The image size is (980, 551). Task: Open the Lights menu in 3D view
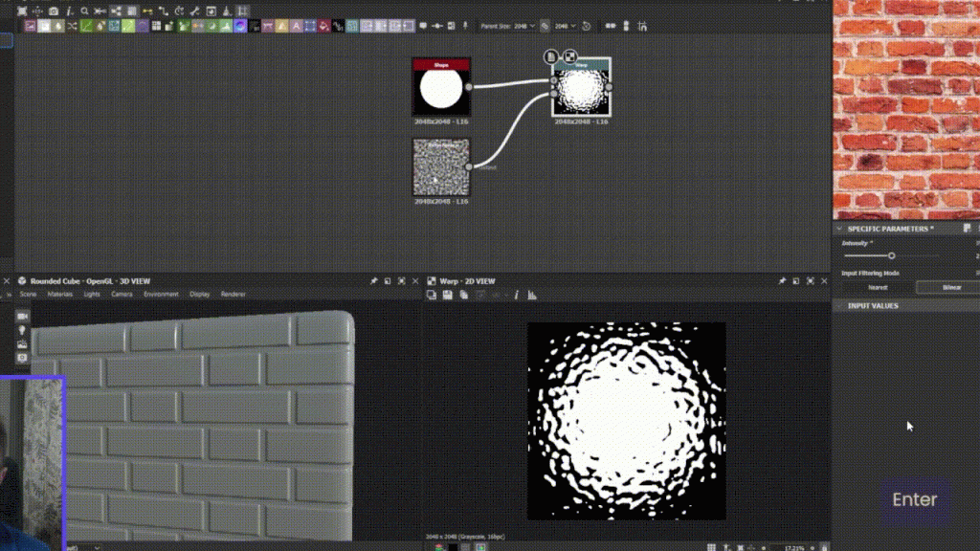click(x=92, y=295)
